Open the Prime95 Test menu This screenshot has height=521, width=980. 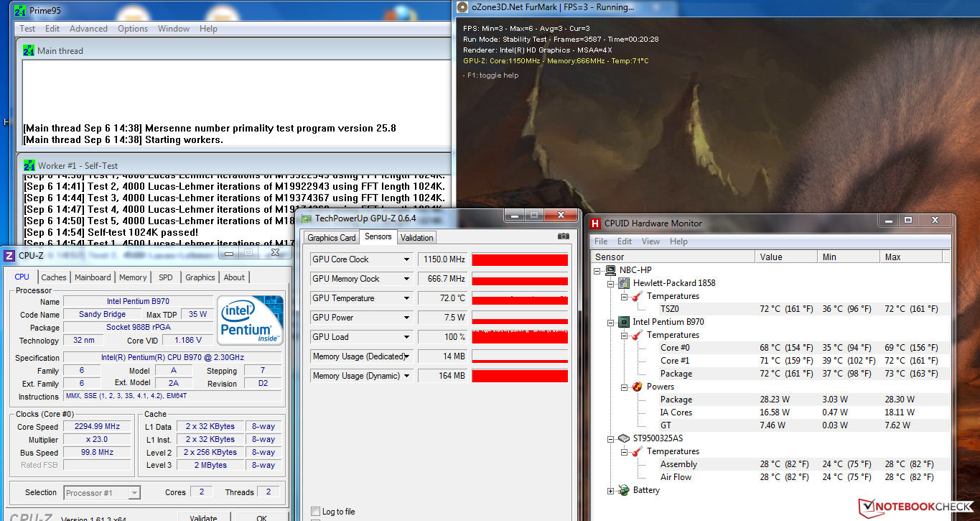27,29
